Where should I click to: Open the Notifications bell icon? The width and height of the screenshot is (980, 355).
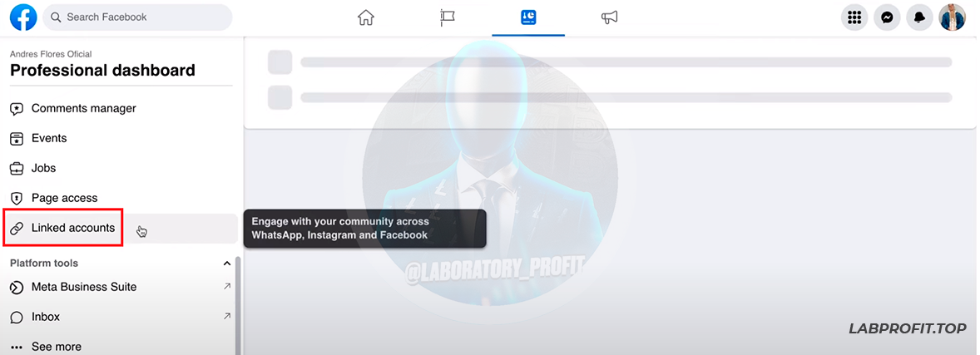pyautogui.click(x=919, y=17)
